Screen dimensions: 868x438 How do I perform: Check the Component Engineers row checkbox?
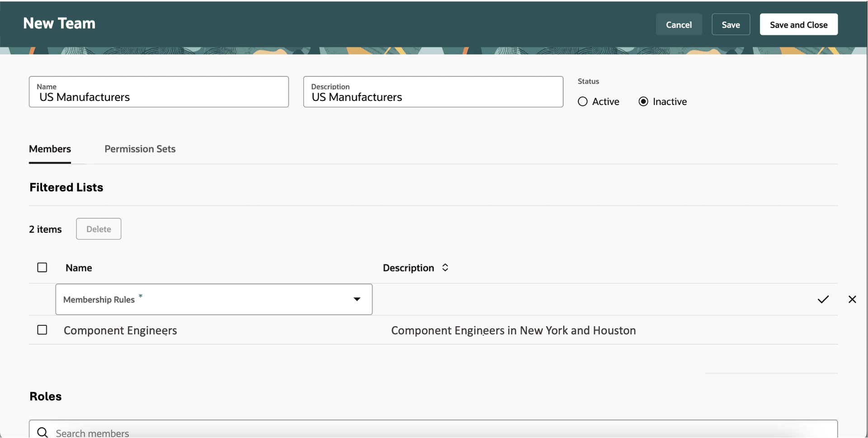coord(42,330)
